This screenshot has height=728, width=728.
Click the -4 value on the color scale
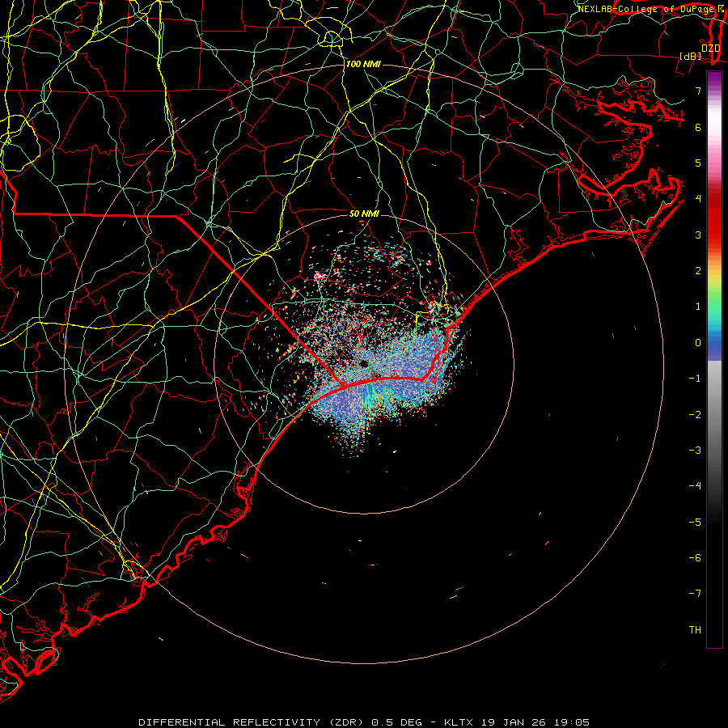[x=695, y=486]
